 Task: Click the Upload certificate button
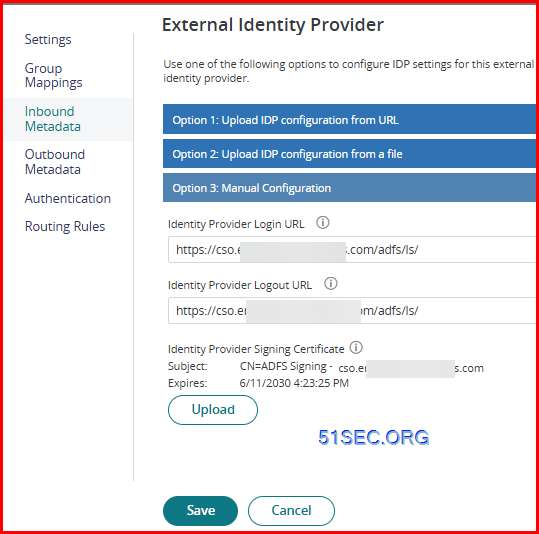pos(213,410)
